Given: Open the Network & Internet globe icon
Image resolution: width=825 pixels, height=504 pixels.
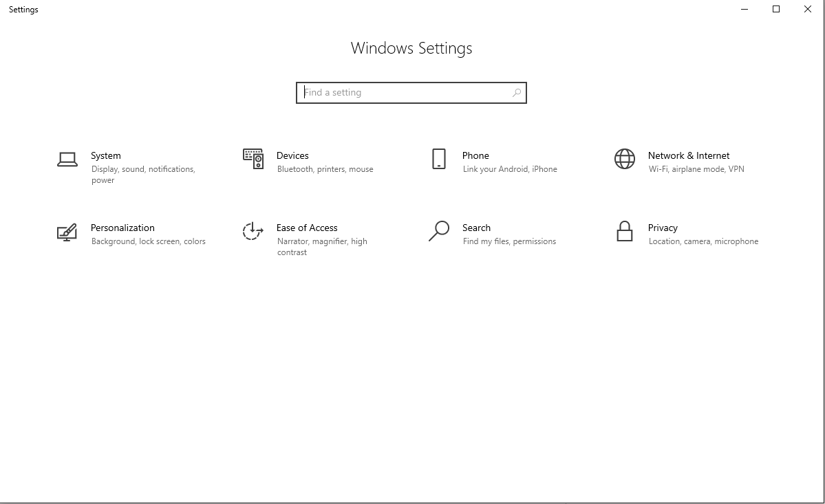Looking at the screenshot, I should click(625, 159).
